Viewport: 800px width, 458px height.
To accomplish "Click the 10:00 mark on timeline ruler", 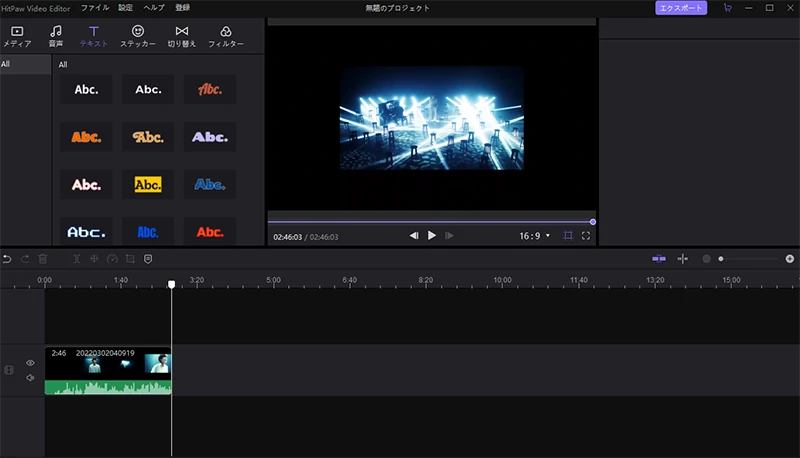I will (x=502, y=280).
